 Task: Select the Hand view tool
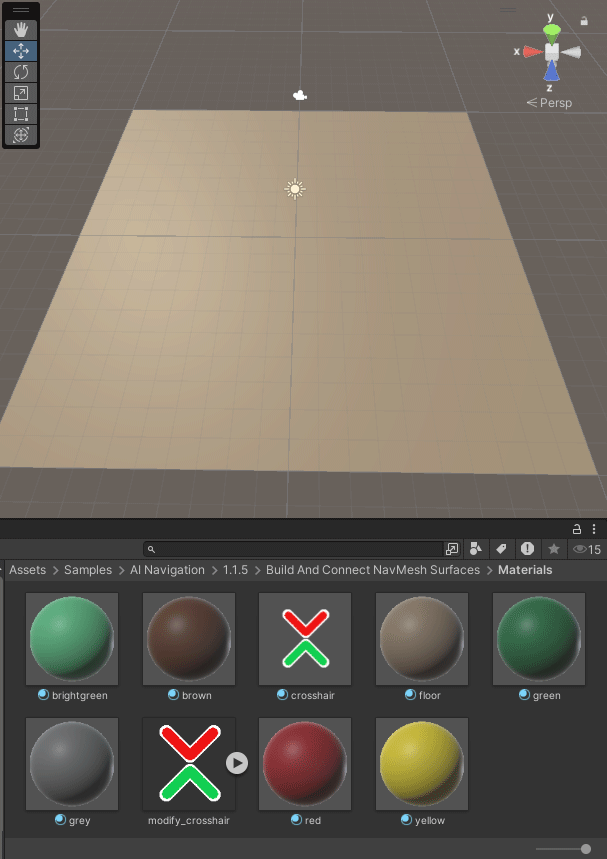coord(21,29)
